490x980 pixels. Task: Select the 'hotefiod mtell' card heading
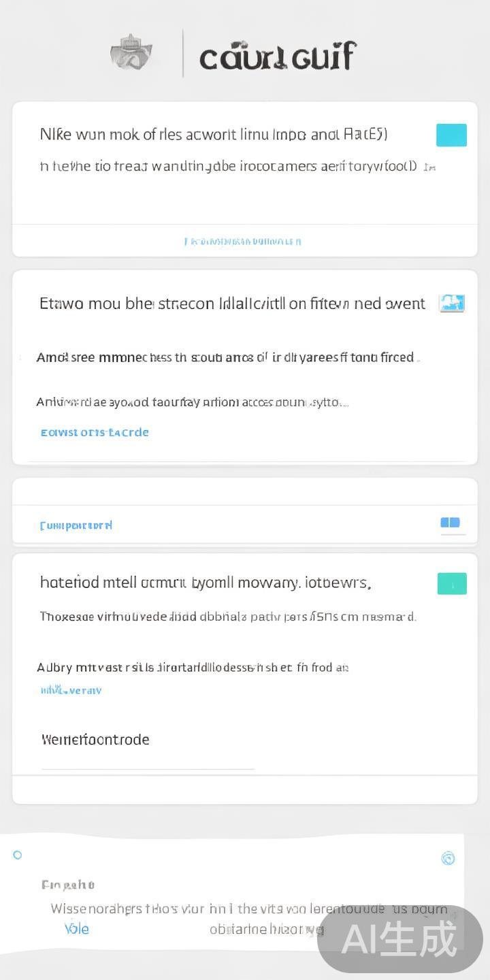pos(206,583)
